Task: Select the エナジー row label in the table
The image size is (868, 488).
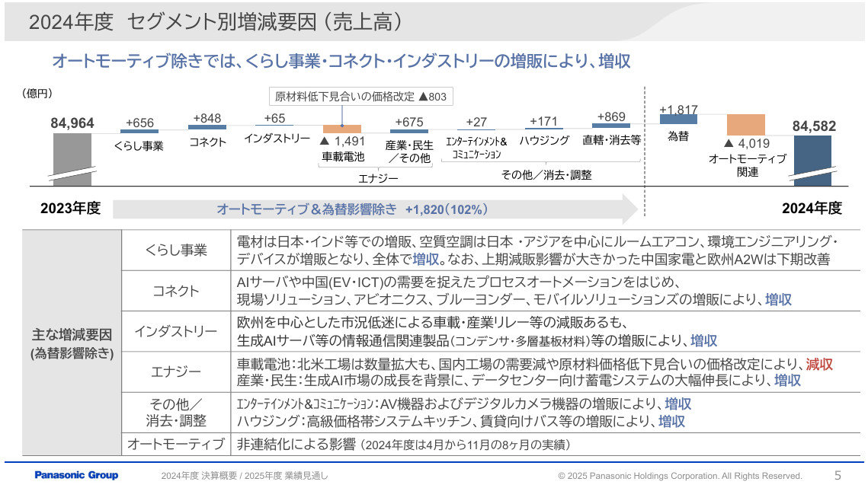Action: click(x=176, y=372)
